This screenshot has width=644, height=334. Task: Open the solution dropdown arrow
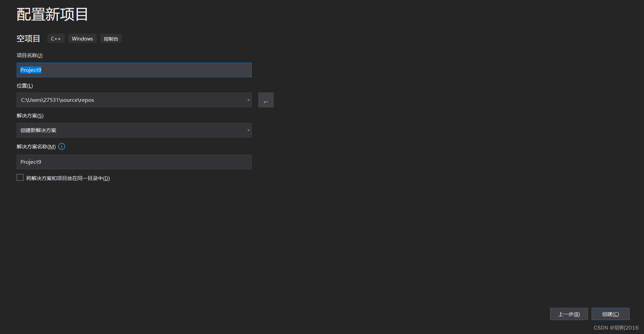248,130
